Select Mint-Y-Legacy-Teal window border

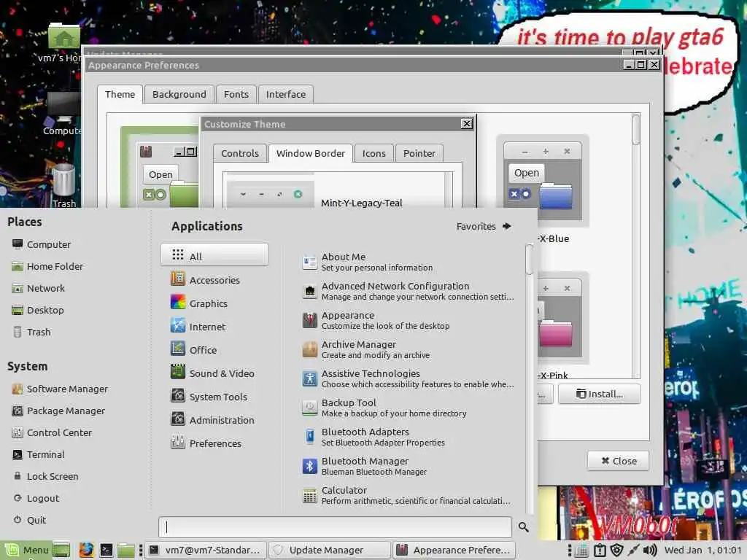click(336, 194)
